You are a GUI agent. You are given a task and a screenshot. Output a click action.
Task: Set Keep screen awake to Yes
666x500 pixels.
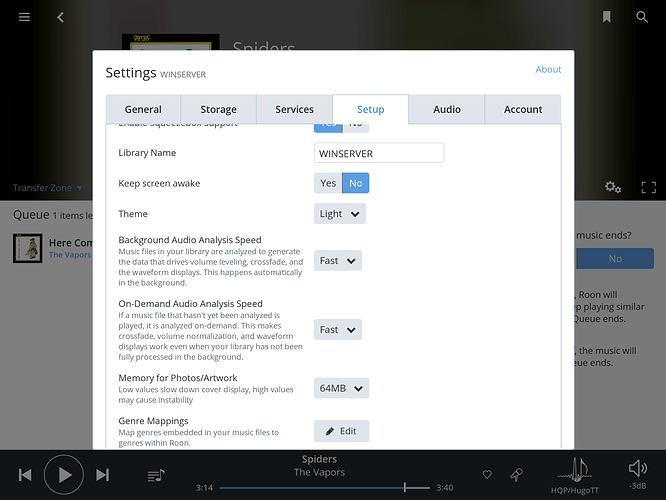click(328, 183)
